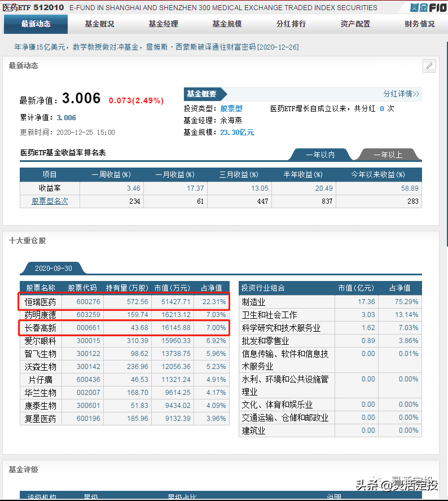Click the stock name 恒瑞医药
This screenshot has width=448, height=501.
point(40,302)
